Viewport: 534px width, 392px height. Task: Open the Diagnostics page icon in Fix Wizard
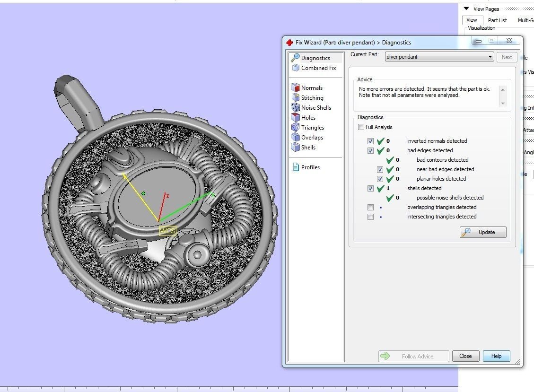(295, 58)
